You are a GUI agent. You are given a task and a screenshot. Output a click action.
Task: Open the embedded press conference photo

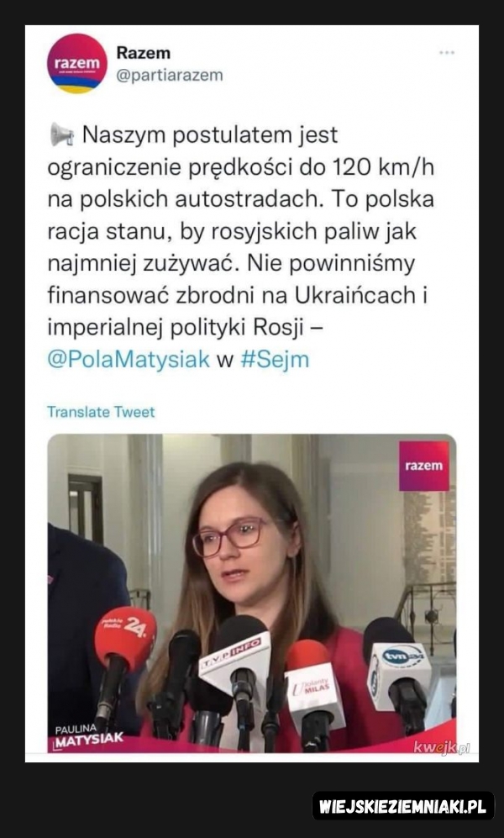coord(252,593)
